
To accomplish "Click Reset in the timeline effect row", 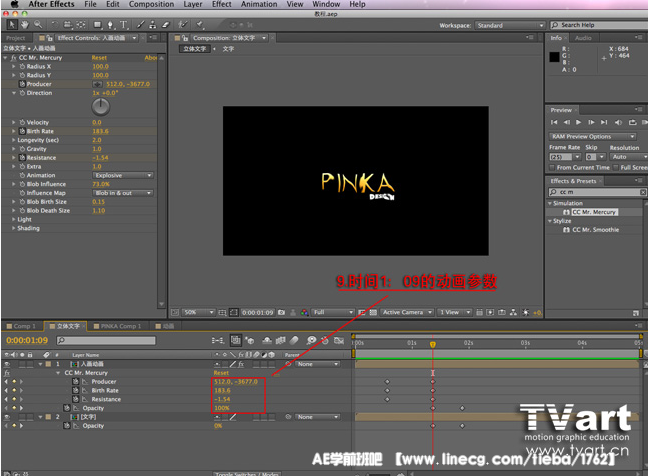I will [221, 373].
